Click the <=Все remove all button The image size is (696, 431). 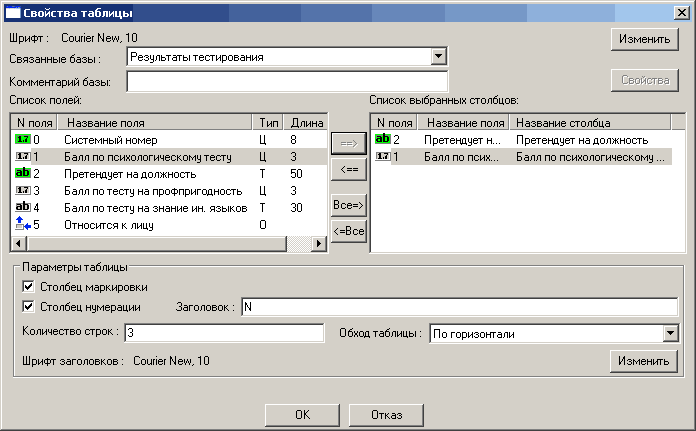(x=348, y=231)
